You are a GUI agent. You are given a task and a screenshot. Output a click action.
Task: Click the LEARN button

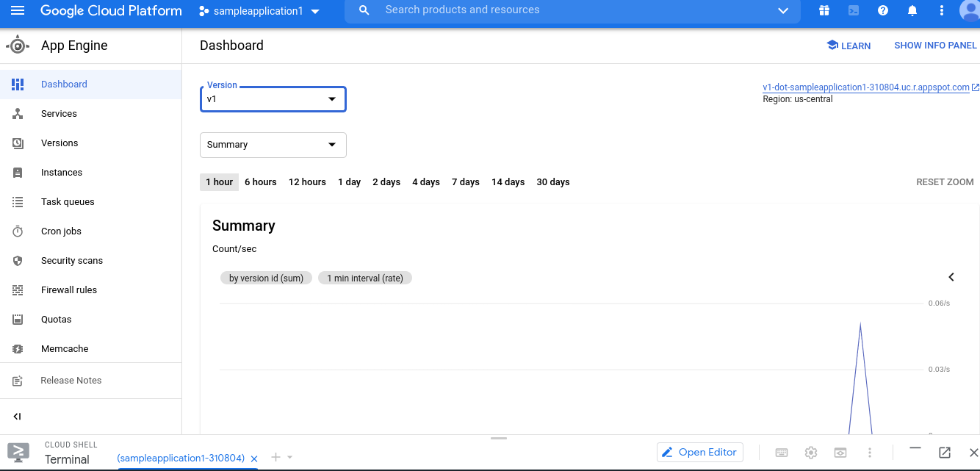pyautogui.click(x=849, y=46)
